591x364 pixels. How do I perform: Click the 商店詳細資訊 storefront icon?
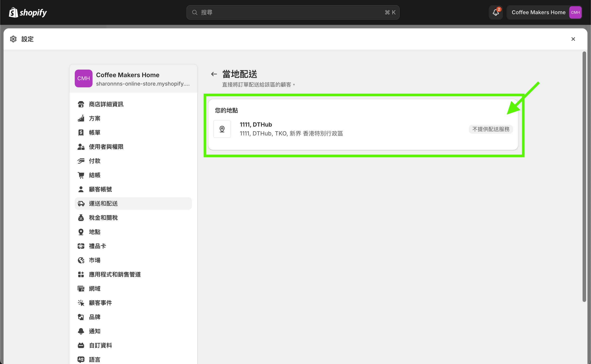click(x=81, y=104)
